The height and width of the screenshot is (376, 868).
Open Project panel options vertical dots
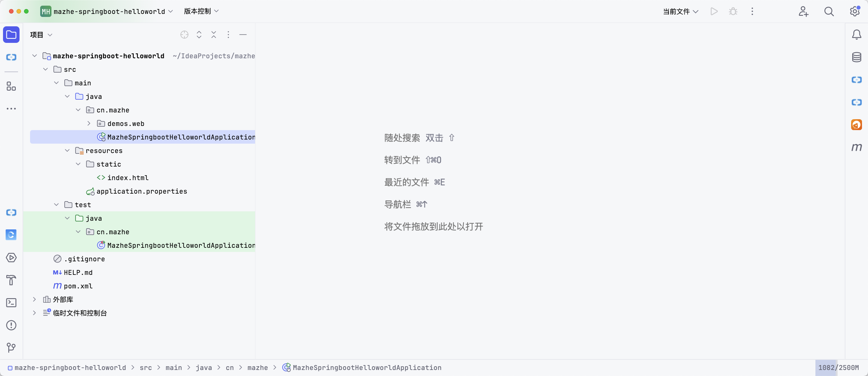click(228, 35)
